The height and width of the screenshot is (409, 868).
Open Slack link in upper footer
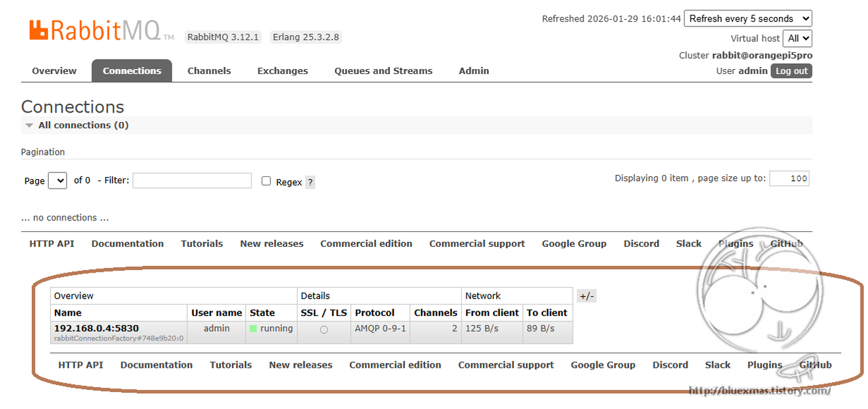click(689, 244)
